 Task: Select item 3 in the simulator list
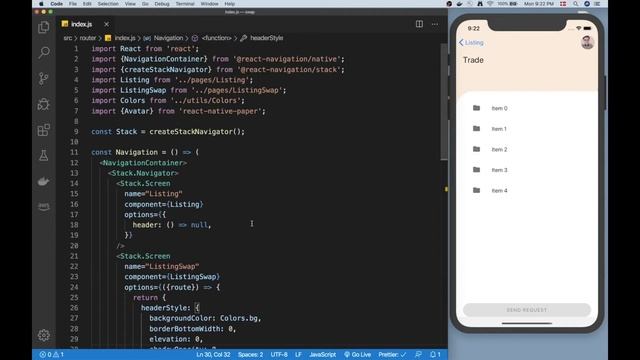527,169
